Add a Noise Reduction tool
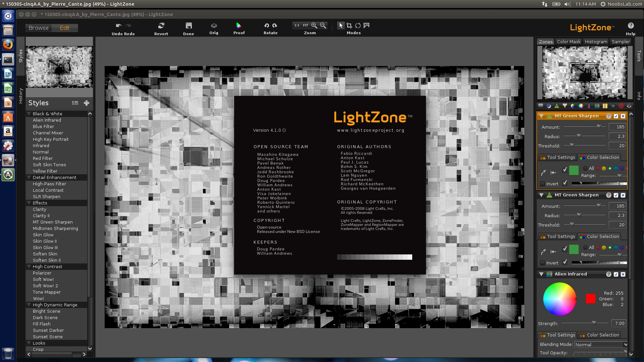The width and height of the screenshot is (644, 362). [605, 106]
